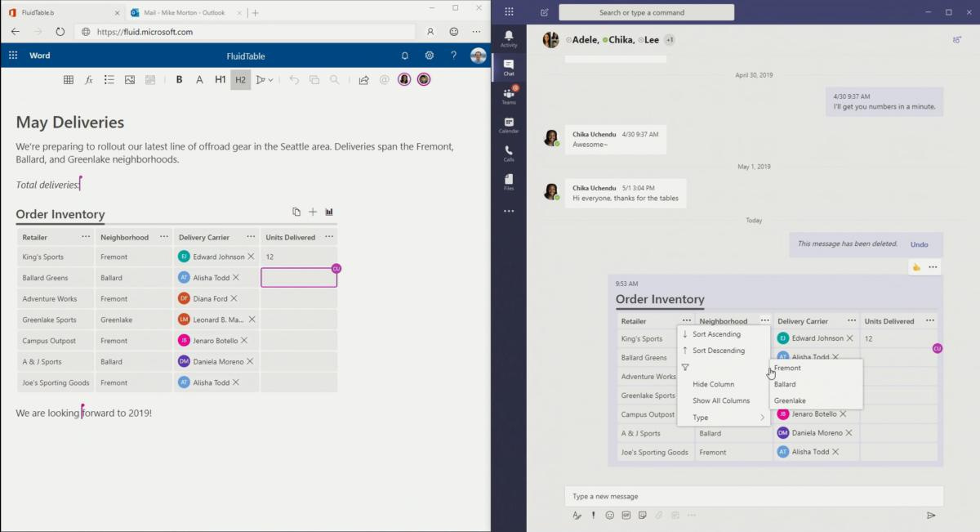Click Undo on the deleted message banner
The height and width of the screenshot is (532, 980).
(x=919, y=244)
